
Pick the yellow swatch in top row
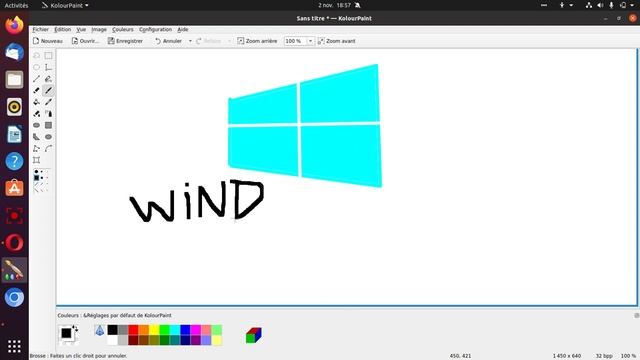coord(154,330)
